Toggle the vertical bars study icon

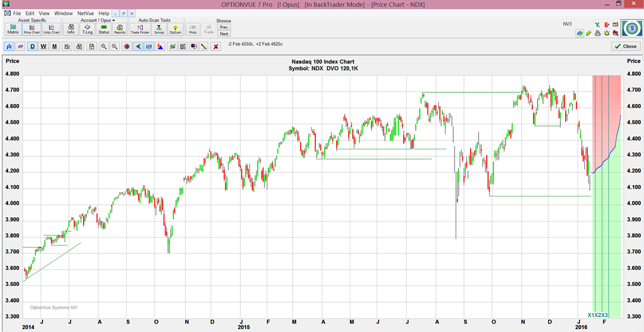tap(149, 47)
